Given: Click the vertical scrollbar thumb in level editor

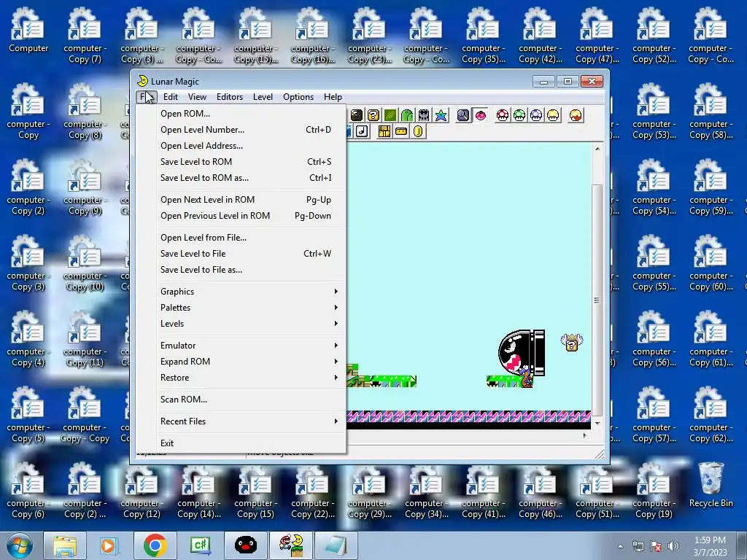Looking at the screenshot, I should pos(597,300).
